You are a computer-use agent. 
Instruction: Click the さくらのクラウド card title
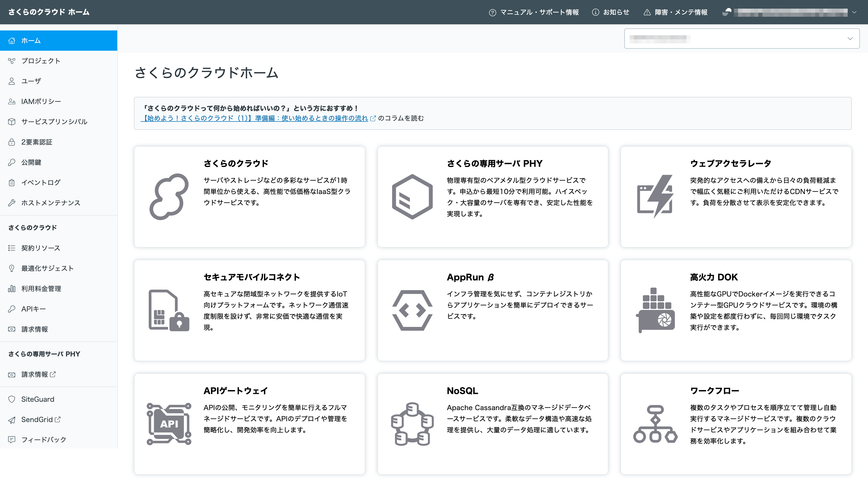236,164
